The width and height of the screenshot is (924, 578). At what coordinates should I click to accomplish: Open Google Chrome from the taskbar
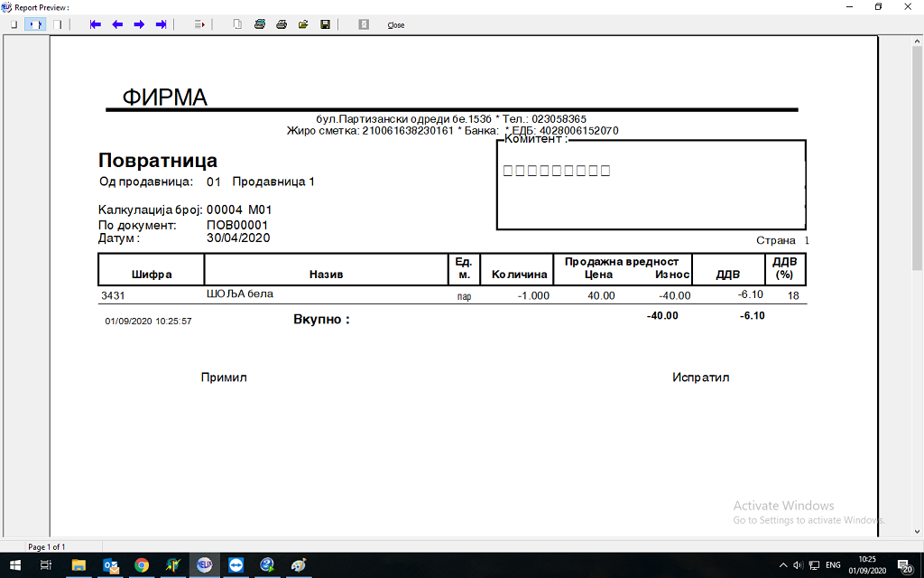pos(142,565)
